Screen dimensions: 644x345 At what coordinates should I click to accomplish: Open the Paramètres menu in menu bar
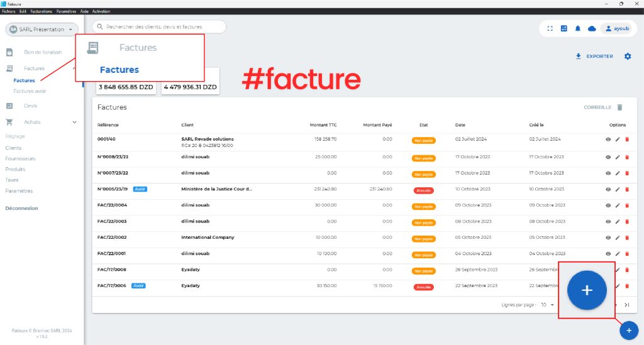(x=66, y=11)
